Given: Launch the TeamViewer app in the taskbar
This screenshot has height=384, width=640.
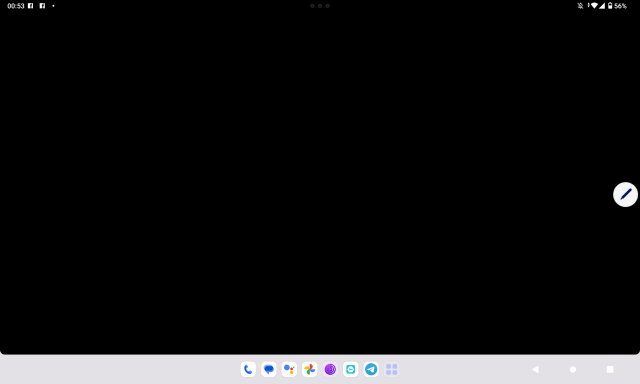Looking at the screenshot, I should [x=351, y=369].
